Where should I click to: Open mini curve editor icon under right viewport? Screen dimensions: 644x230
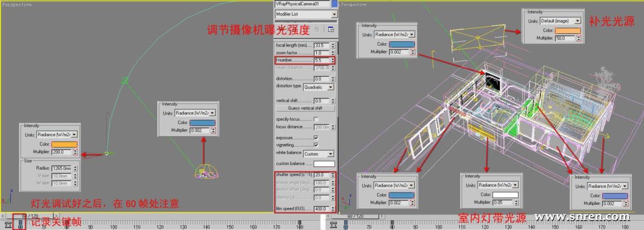point(333,225)
